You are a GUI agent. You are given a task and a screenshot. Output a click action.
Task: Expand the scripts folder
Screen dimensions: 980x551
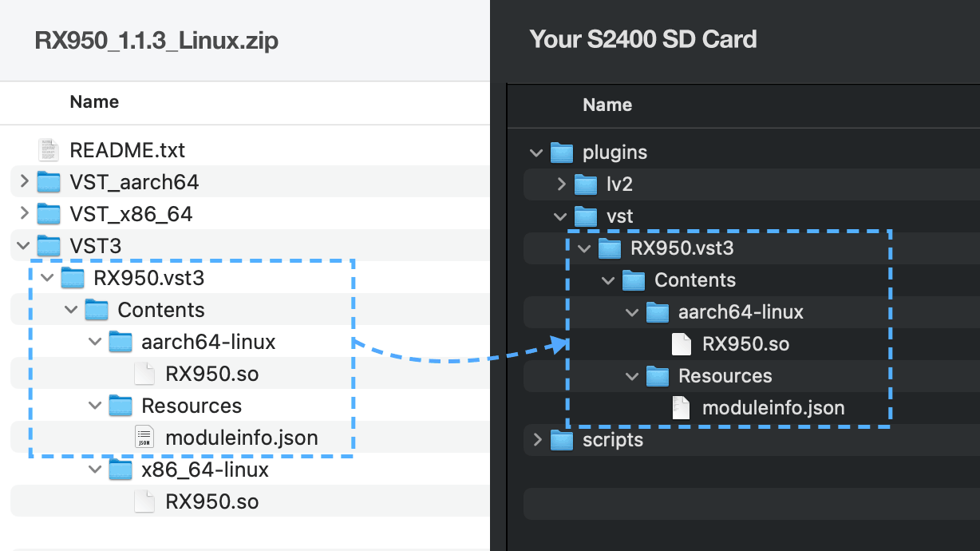click(536, 440)
